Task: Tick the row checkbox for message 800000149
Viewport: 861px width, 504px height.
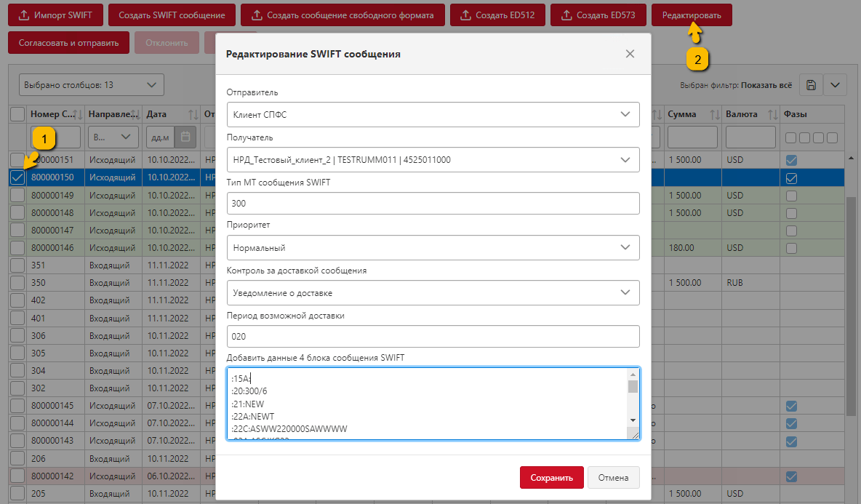Action: 17,195
